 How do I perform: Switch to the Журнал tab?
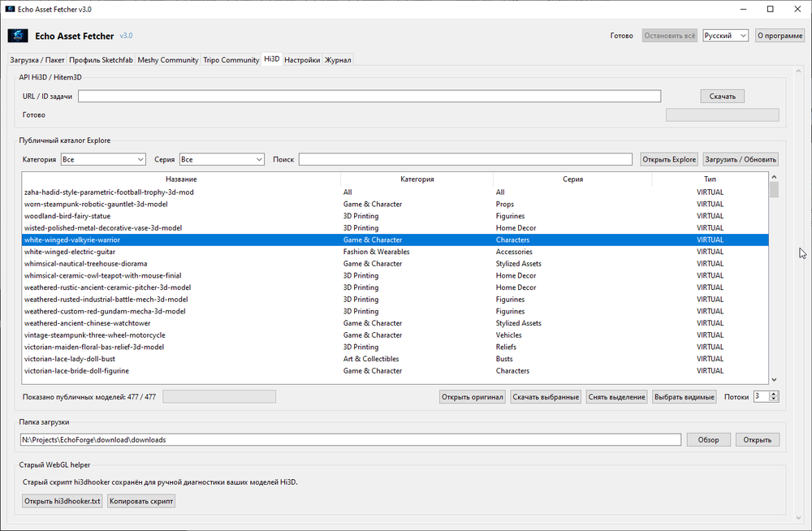pos(338,60)
